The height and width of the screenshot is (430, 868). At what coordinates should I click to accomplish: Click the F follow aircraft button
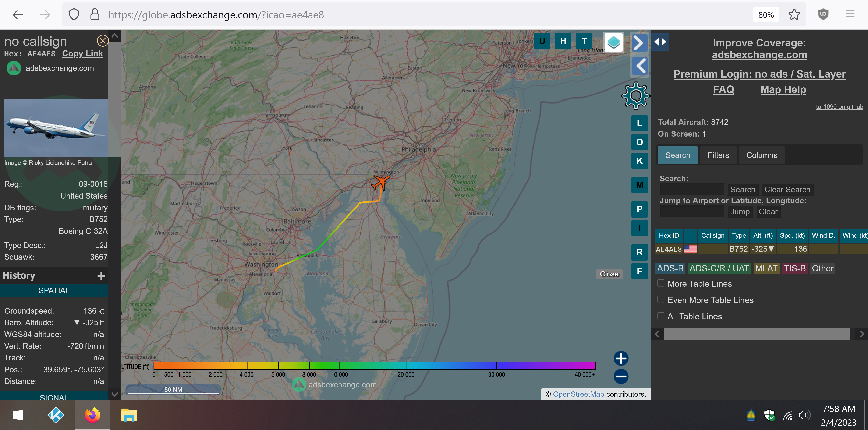639,271
